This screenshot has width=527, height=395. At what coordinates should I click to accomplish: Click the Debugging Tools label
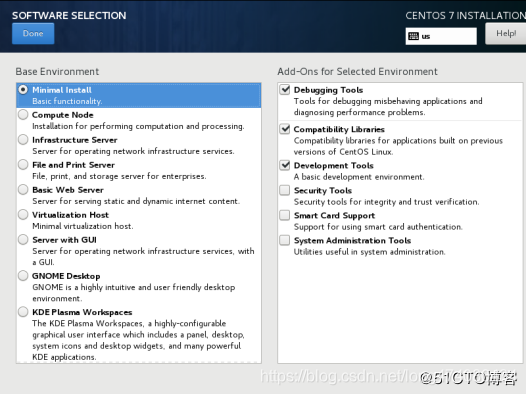[x=328, y=90]
